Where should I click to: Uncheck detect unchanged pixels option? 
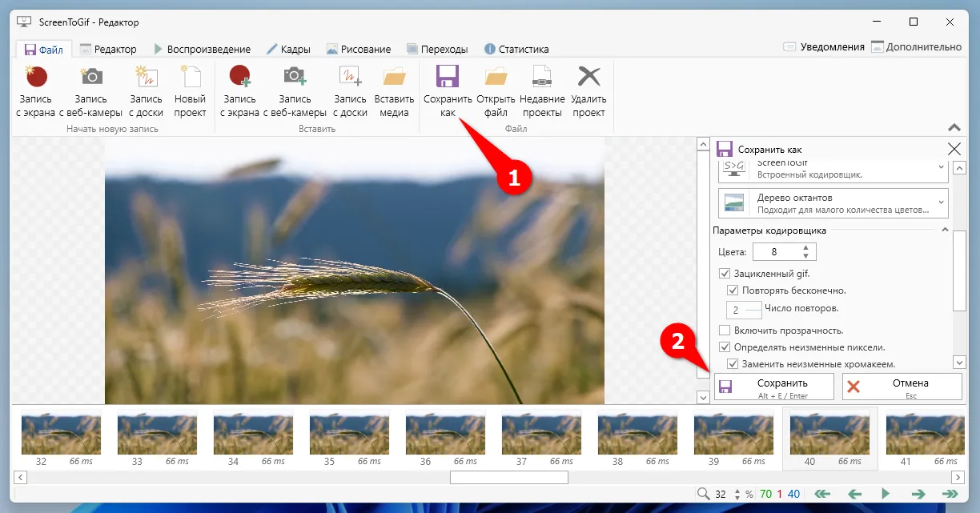point(725,347)
